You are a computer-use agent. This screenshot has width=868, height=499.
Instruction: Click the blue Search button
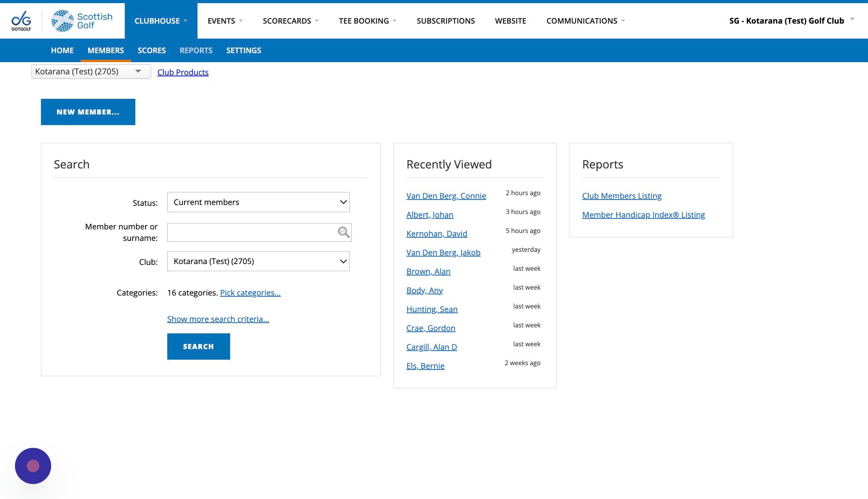click(198, 346)
